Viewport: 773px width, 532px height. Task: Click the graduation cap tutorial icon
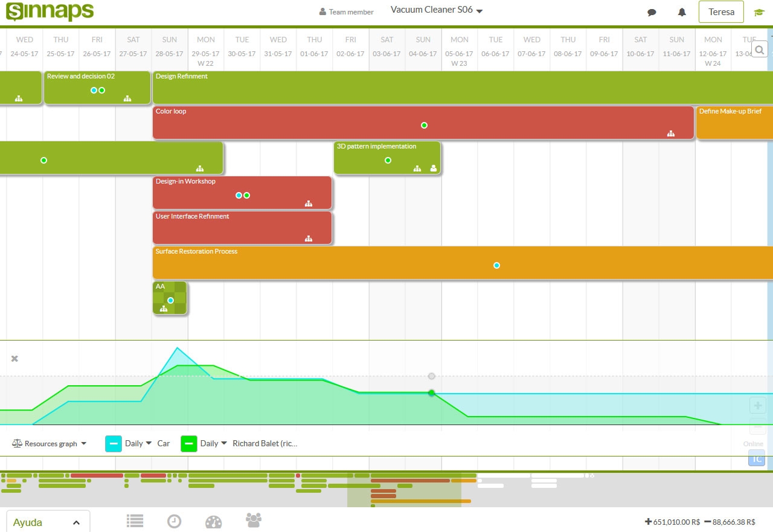[759, 12]
